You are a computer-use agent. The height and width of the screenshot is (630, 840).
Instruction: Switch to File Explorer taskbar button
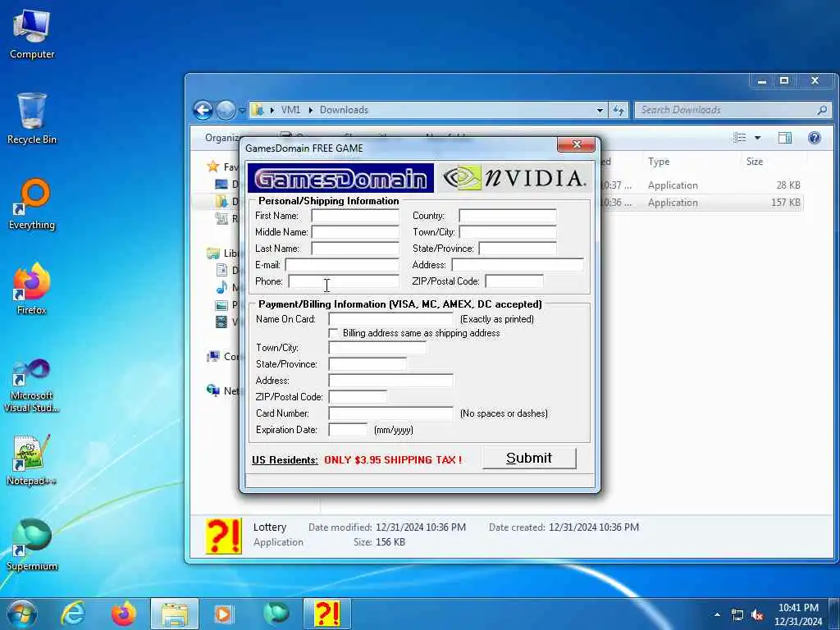(175, 614)
